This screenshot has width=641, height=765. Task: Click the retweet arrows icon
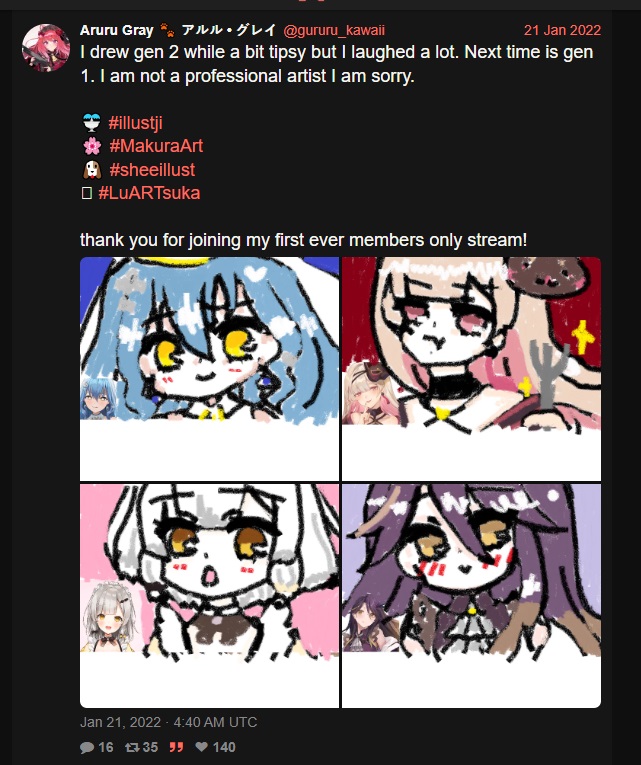click(x=132, y=747)
